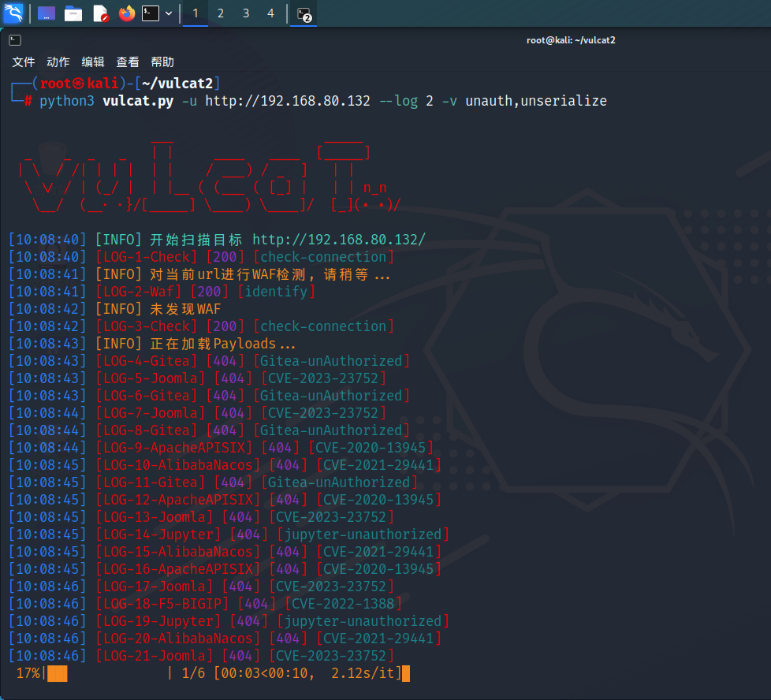Screen dimensions: 771x700
Task: Click the show desktop icon in panel
Action: [47, 13]
